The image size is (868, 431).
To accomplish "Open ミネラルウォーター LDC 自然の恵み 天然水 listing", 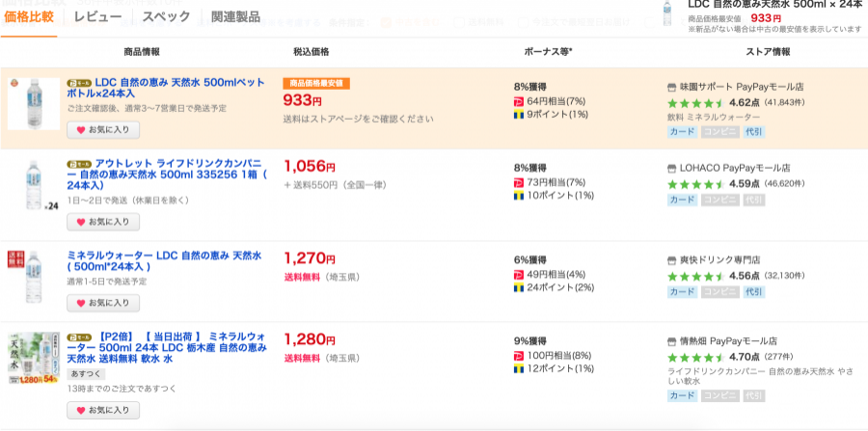I will click(164, 261).
